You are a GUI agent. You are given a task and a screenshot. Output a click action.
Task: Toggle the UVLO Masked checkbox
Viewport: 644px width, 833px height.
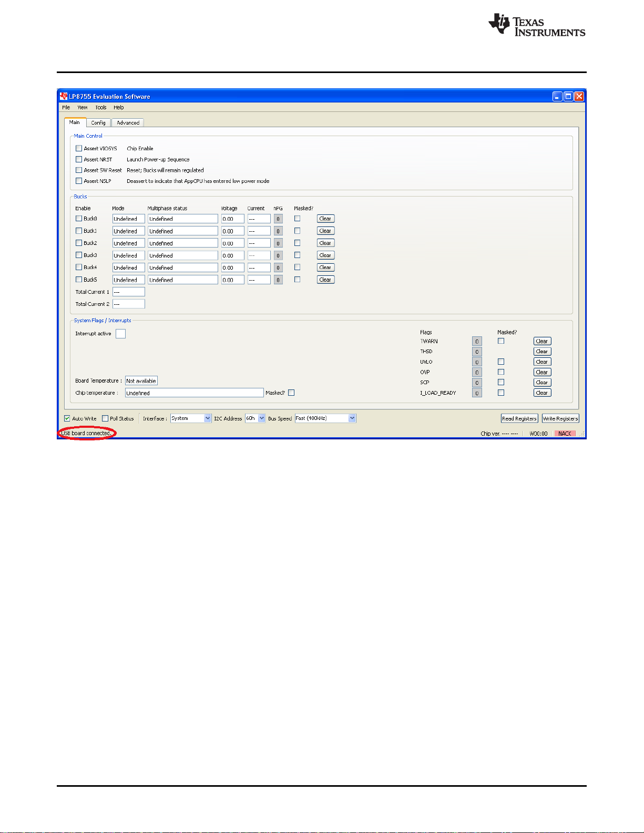(501, 362)
